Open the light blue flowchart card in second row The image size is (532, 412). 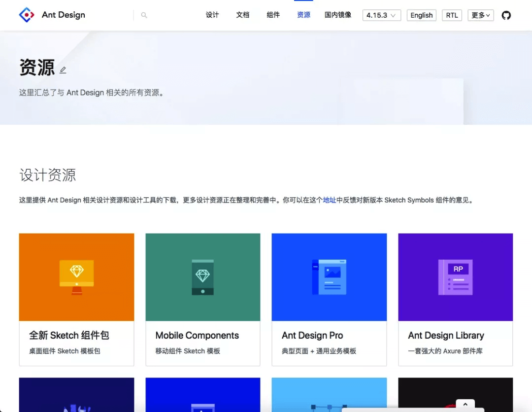[329, 395]
